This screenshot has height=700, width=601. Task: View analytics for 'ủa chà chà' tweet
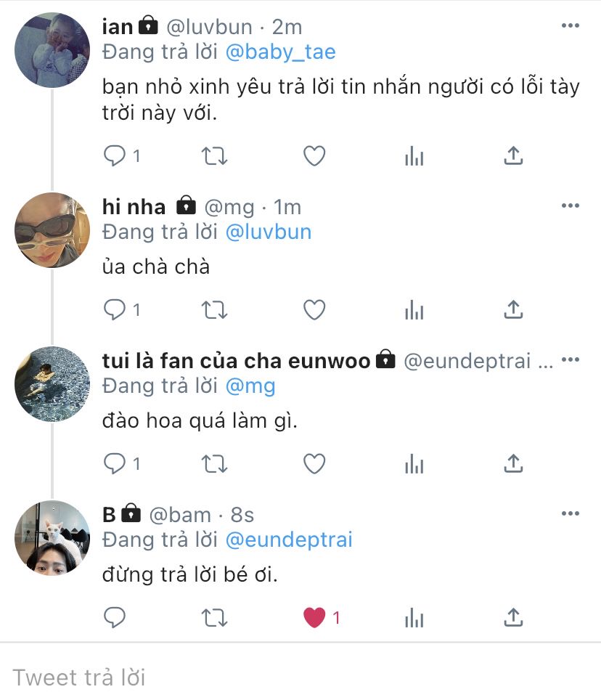(414, 310)
